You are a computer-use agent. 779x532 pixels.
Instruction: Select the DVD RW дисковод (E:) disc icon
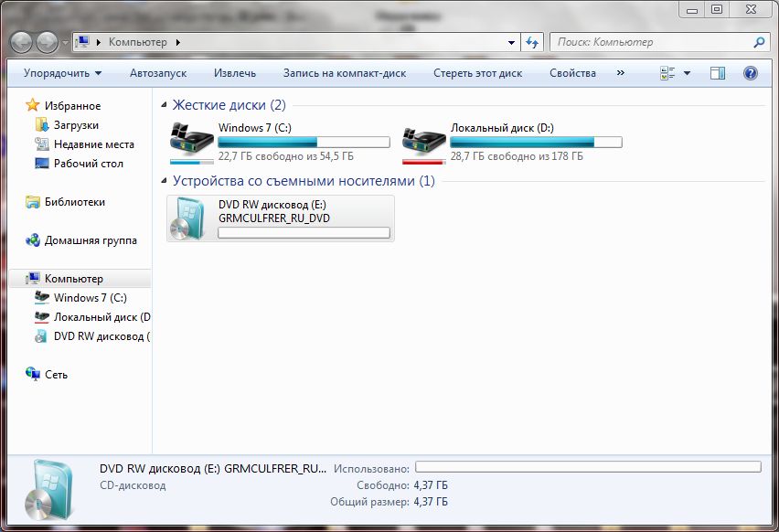click(188, 218)
